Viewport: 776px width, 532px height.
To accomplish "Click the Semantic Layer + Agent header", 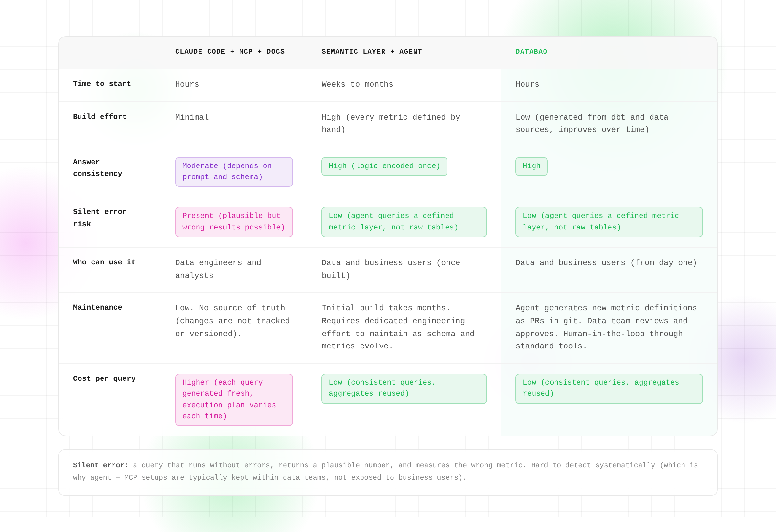I will coord(371,52).
